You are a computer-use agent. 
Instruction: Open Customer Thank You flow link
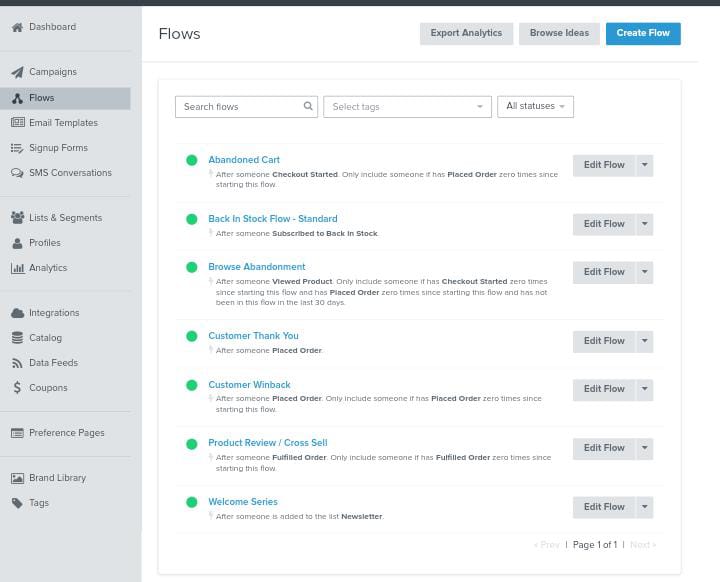(x=253, y=336)
